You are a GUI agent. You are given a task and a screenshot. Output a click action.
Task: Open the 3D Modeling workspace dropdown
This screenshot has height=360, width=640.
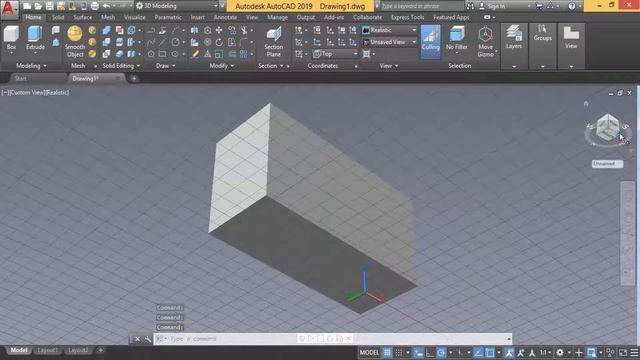pyautogui.click(x=177, y=6)
